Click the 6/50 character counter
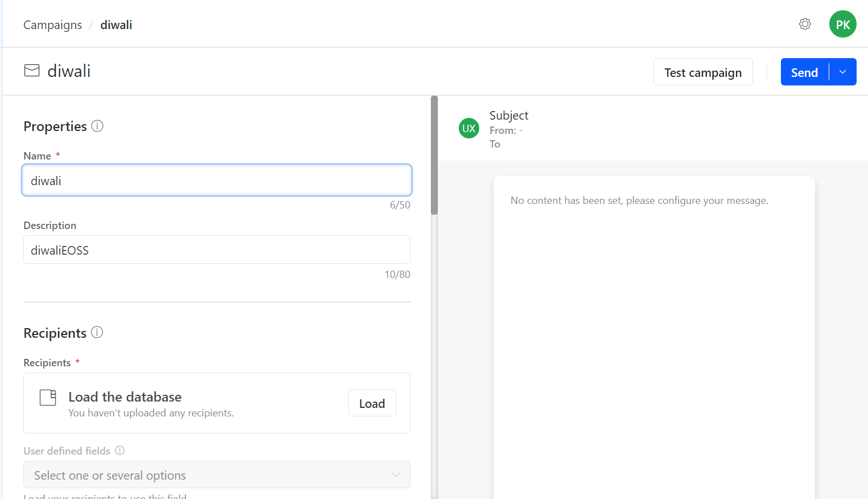The height and width of the screenshot is (499, 868). 400,205
